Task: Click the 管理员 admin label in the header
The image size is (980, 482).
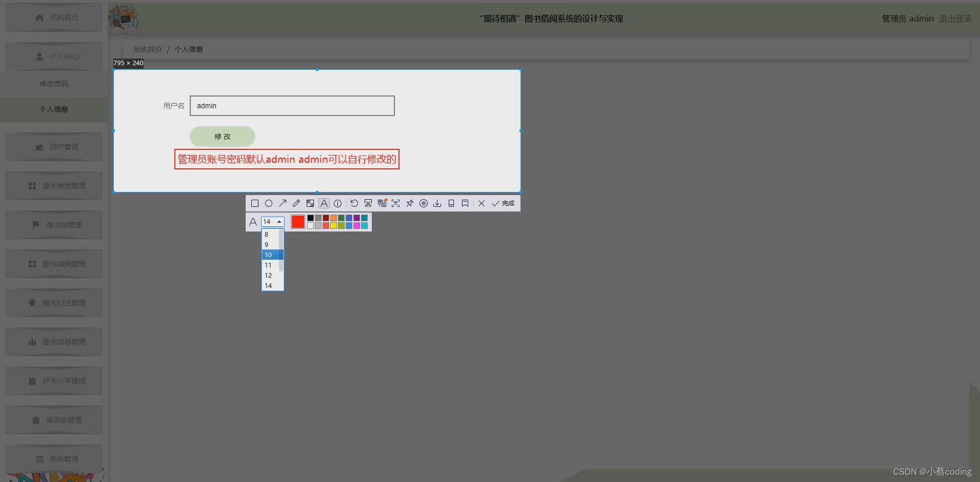Action: point(908,18)
